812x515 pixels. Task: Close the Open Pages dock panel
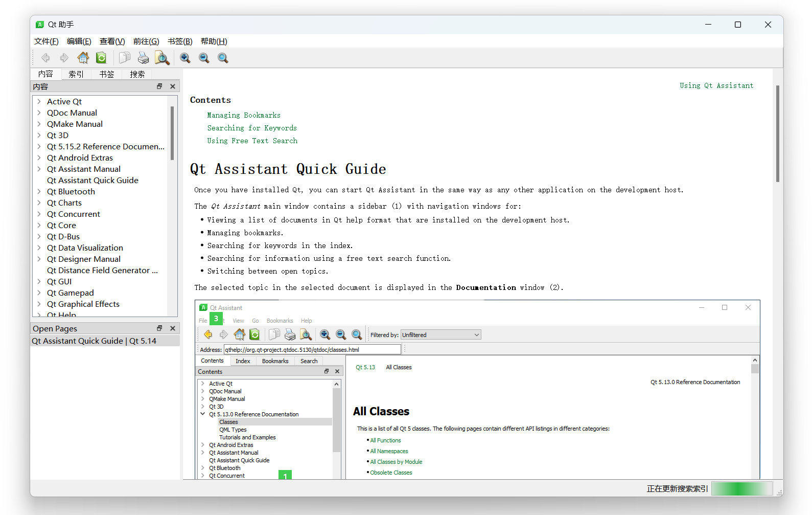pos(173,328)
